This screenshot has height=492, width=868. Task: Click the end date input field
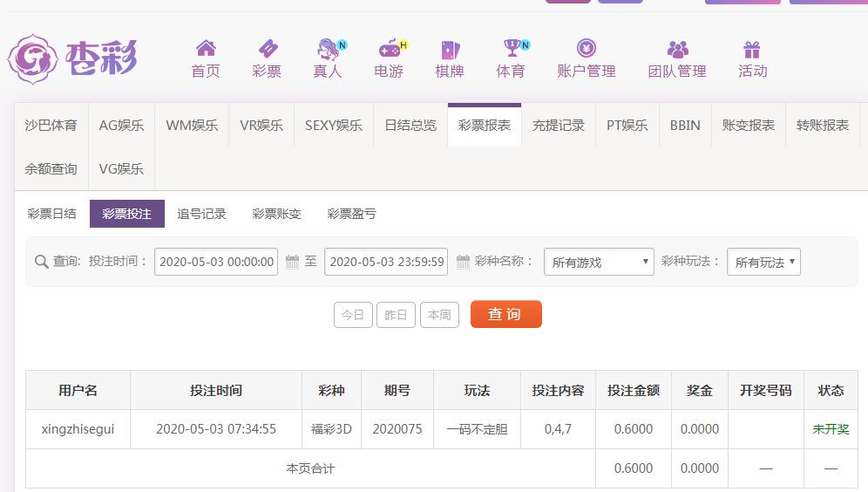pyautogui.click(x=386, y=262)
